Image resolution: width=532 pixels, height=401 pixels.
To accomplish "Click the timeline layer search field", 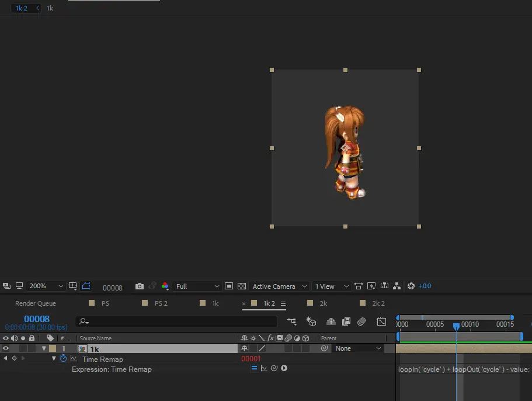I will tap(176, 321).
